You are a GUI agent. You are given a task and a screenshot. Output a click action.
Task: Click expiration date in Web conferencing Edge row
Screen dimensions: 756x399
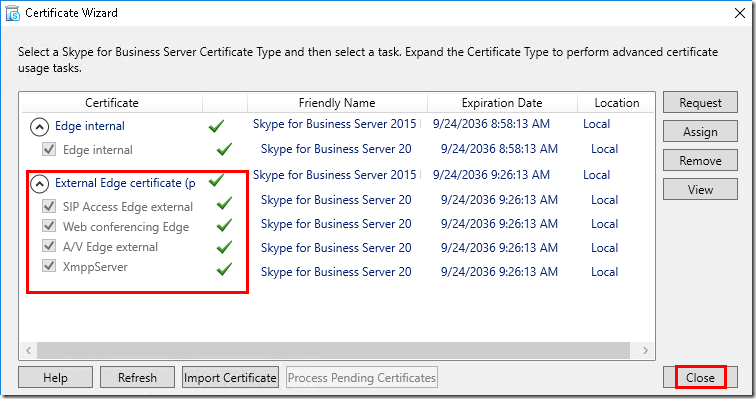pos(499,224)
